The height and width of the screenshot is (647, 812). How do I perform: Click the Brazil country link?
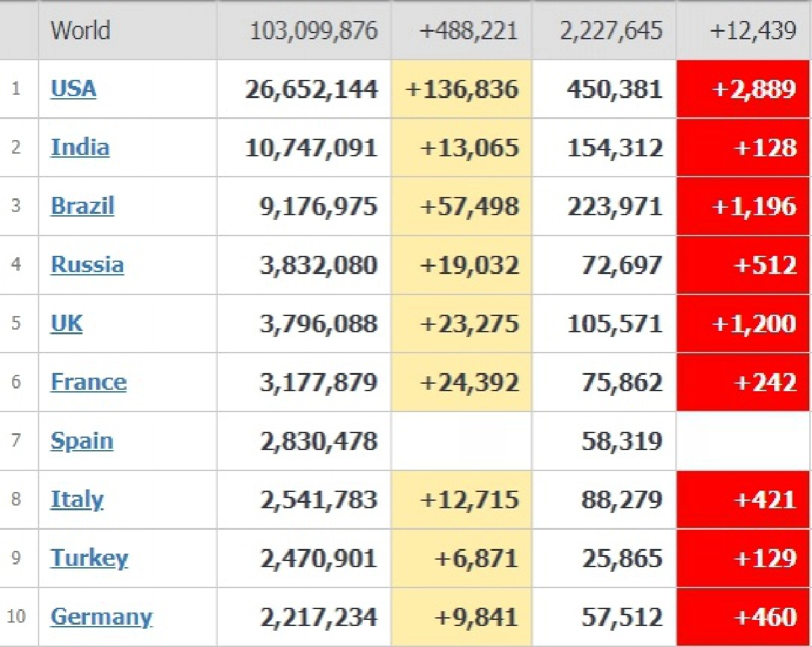(x=83, y=206)
